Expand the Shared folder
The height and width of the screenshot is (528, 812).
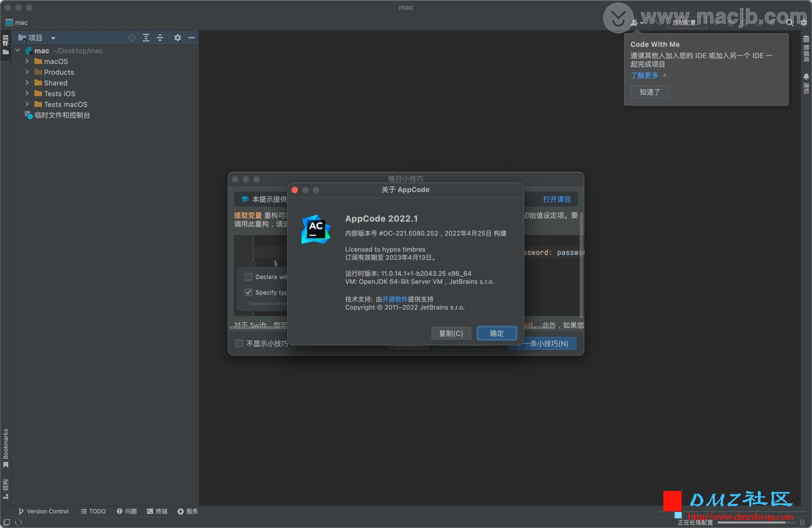pos(27,83)
